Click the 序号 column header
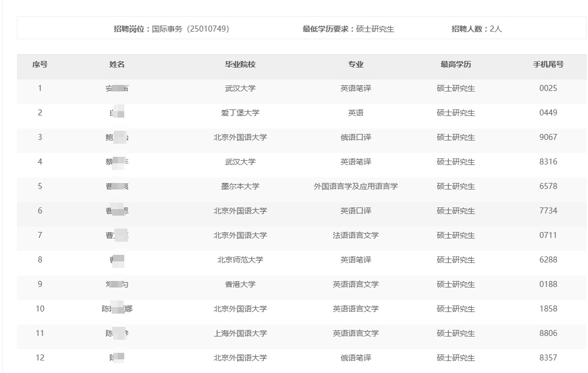The width and height of the screenshot is (588, 373). click(x=40, y=64)
